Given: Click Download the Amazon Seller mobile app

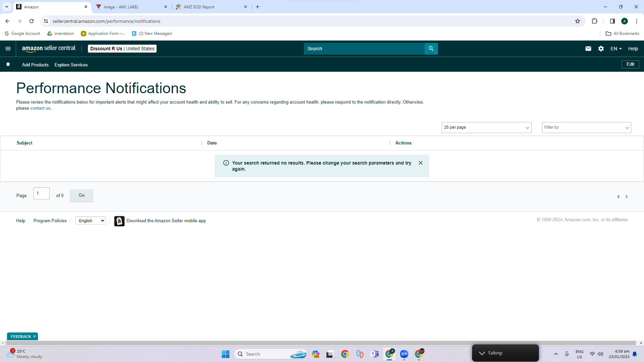Looking at the screenshot, I should coord(166,221).
